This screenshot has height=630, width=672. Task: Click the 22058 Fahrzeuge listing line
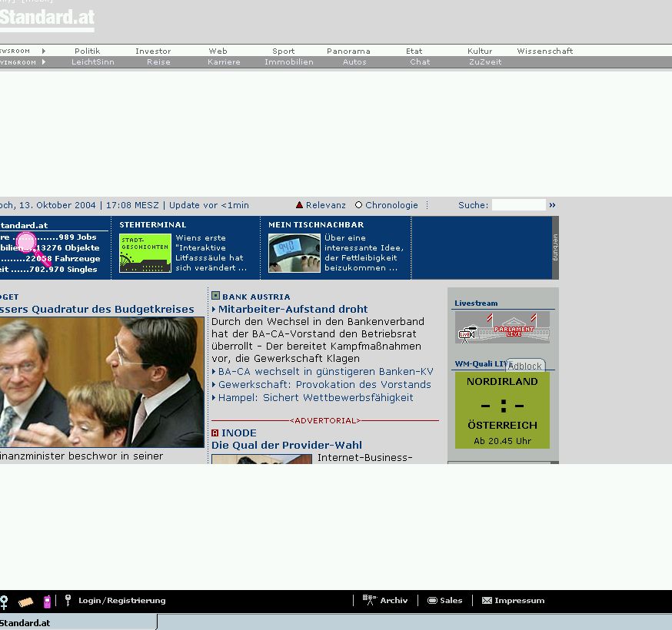pos(50,258)
